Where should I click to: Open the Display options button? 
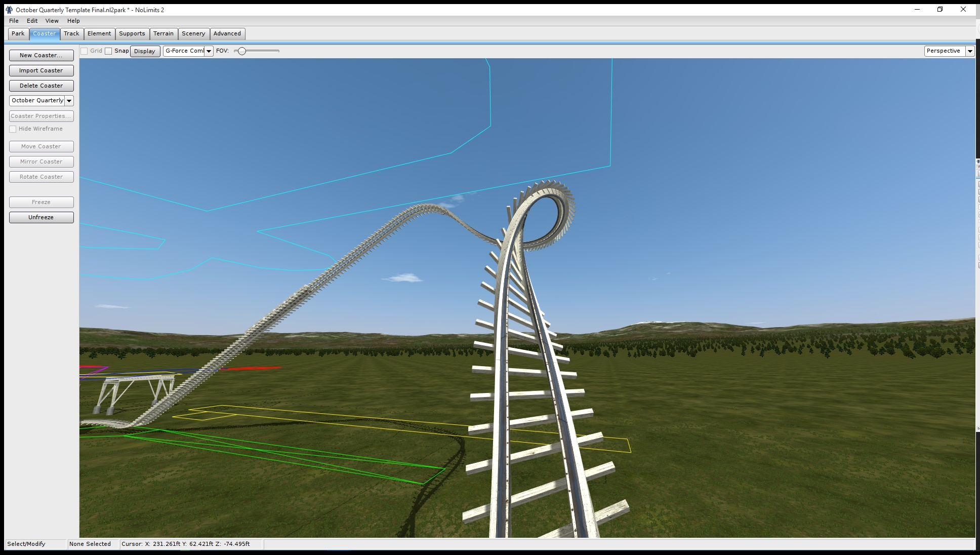pyautogui.click(x=145, y=51)
